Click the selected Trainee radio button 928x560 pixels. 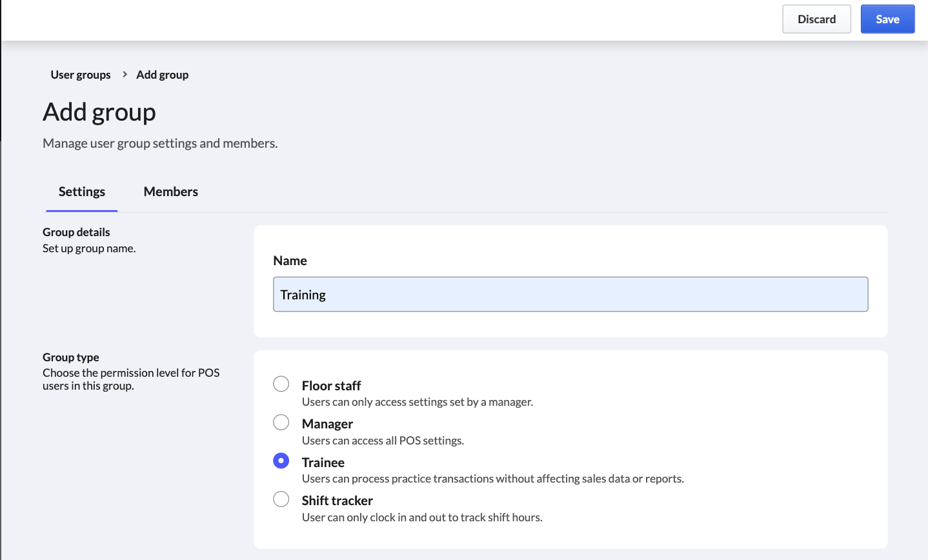point(281,461)
